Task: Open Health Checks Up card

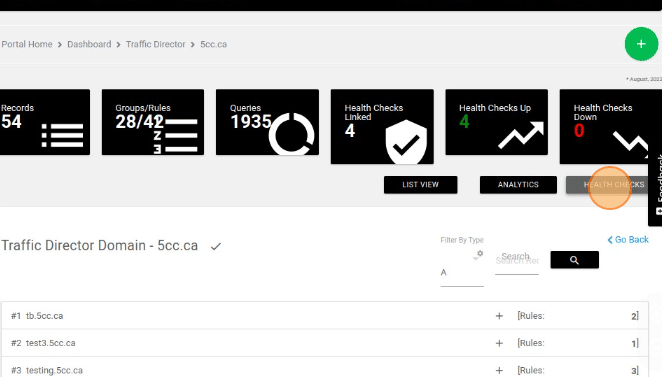Action: click(x=496, y=122)
